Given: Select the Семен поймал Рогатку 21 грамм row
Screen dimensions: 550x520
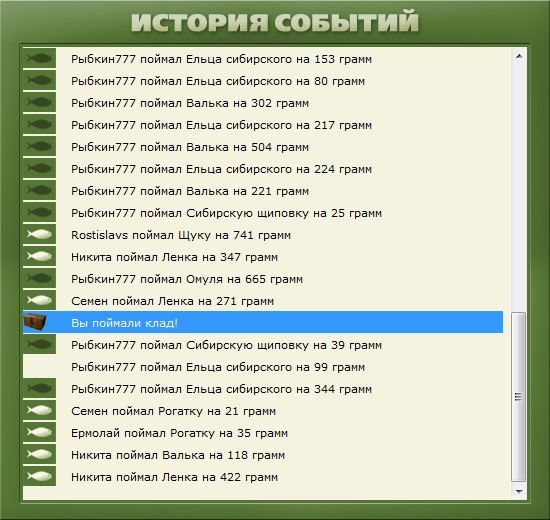Looking at the screenshot, I should 263,411.
